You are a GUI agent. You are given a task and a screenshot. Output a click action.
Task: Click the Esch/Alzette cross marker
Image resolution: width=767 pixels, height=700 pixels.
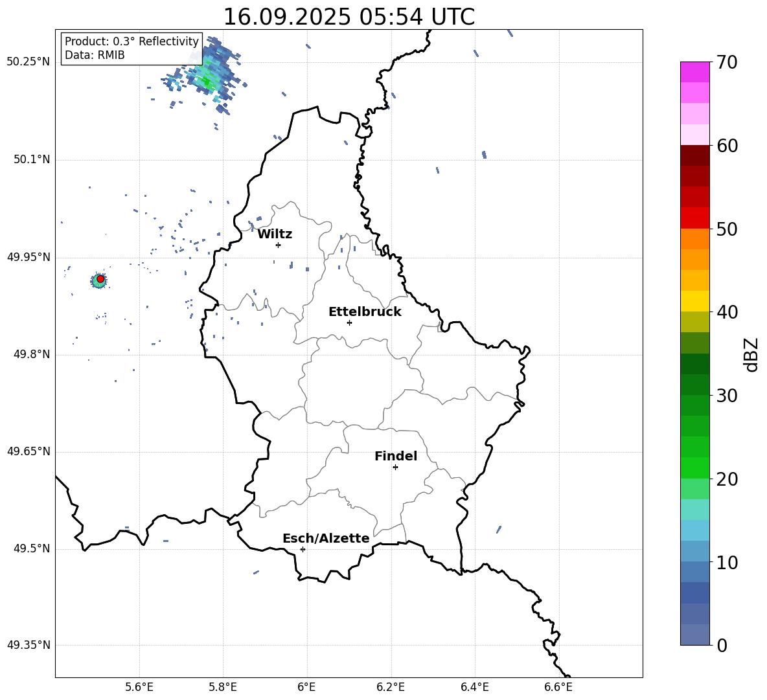click(303, 549)
